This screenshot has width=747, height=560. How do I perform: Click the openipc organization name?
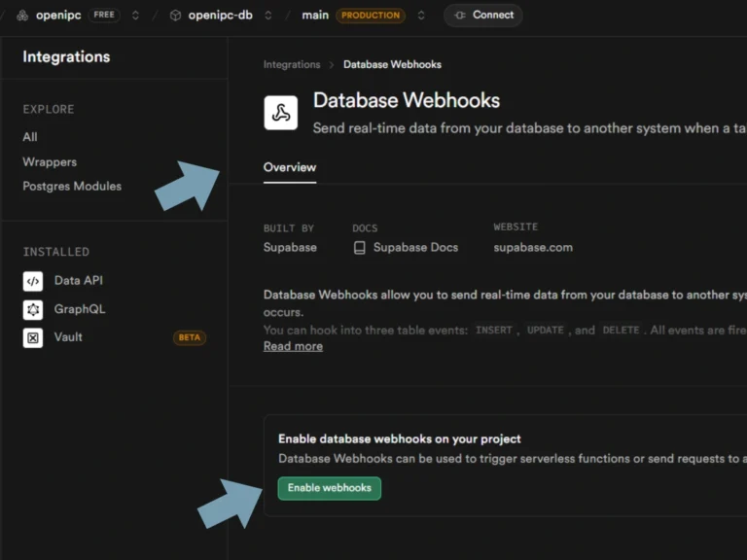[x=58, y=16]
